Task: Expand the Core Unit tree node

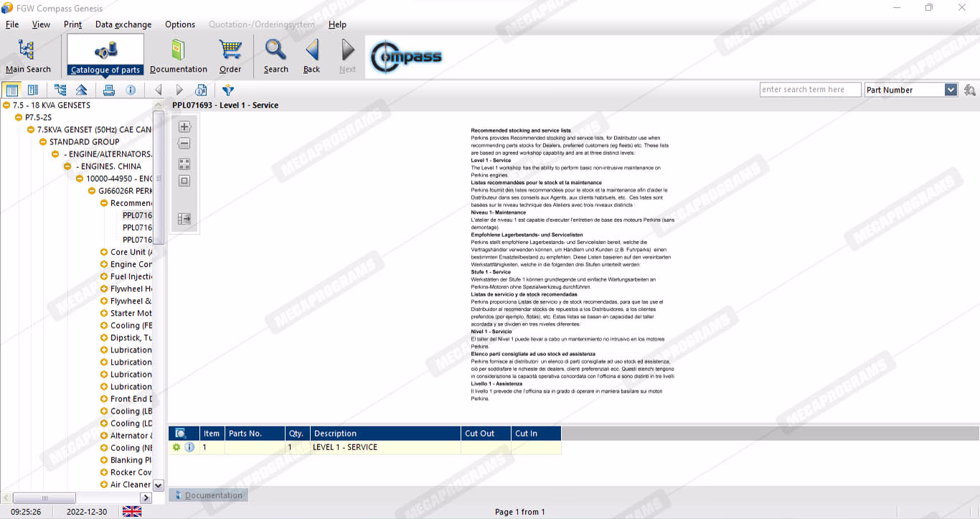Action: click(104, 252)
